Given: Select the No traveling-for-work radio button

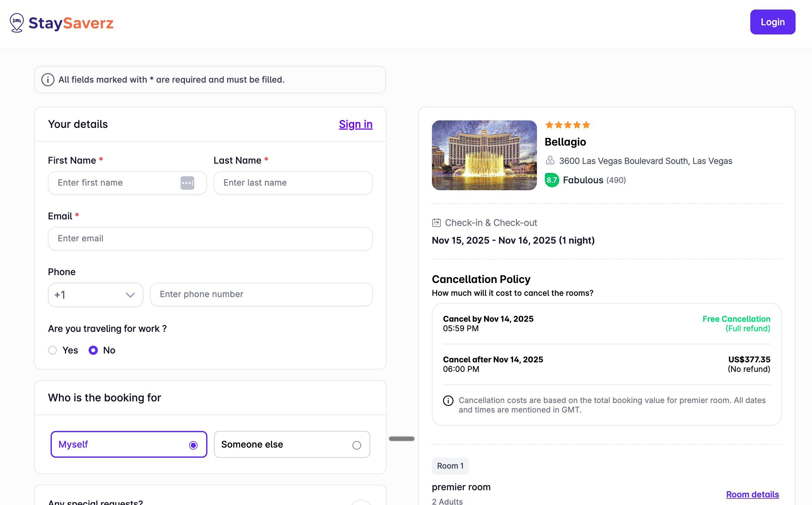Looking at the screenshot, I should 93,350.
